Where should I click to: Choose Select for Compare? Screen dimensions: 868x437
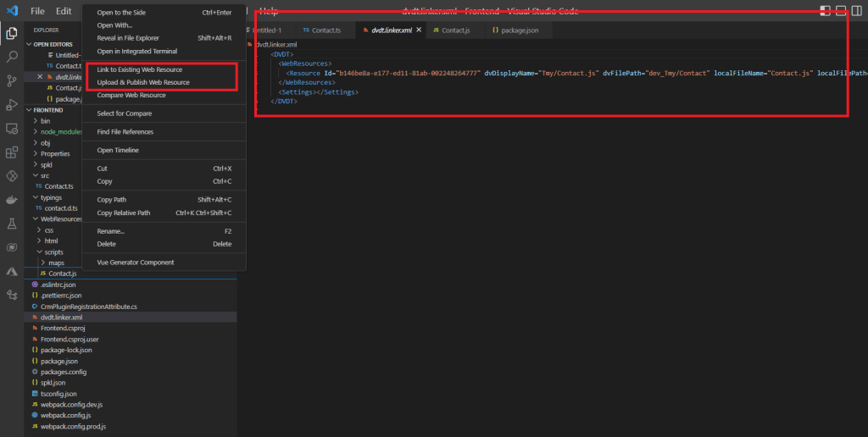pyautogui.click(x=164, y=113)
